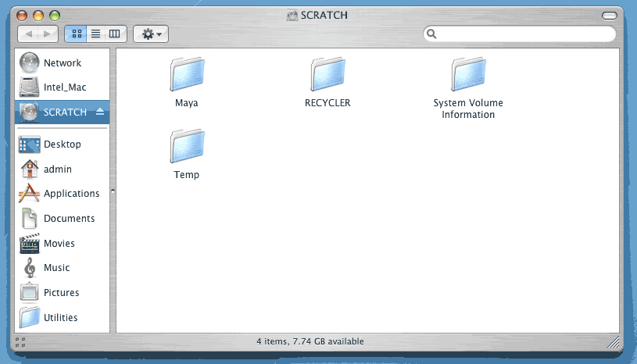Switch to list view
This screenshot has width=637, height=364.
[96, 34]
